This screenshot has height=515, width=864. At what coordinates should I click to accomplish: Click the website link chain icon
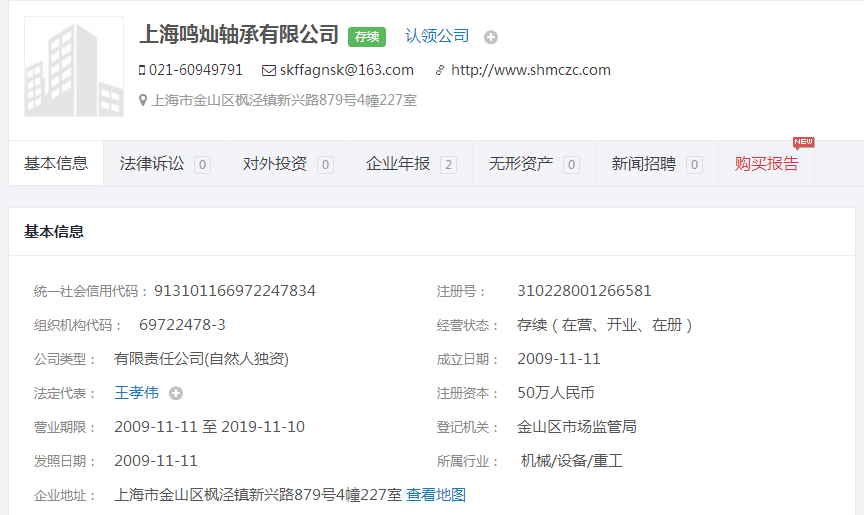click(x=440, y=70)
